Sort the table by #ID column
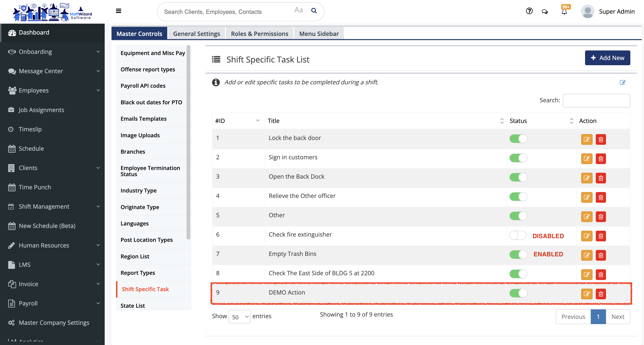Viewport: 644px width, 345px height. tap(238, 121)
